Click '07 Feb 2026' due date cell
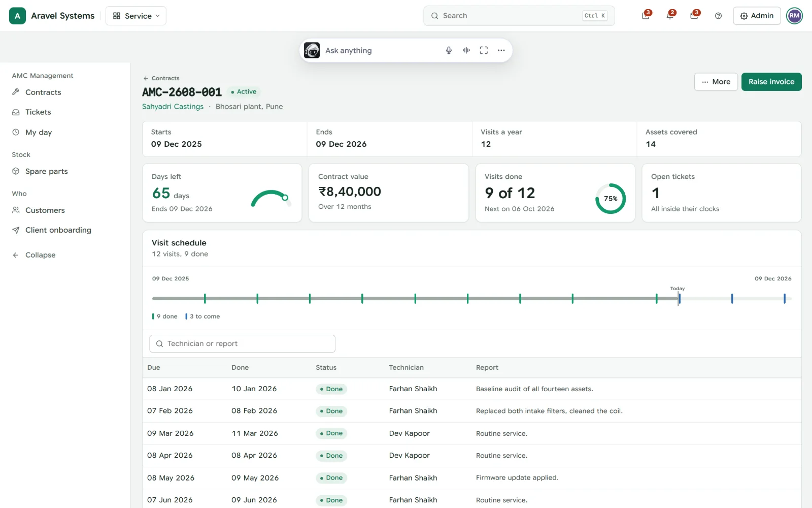The height and width of the screenshot is (508, 812). coord(170,411)
